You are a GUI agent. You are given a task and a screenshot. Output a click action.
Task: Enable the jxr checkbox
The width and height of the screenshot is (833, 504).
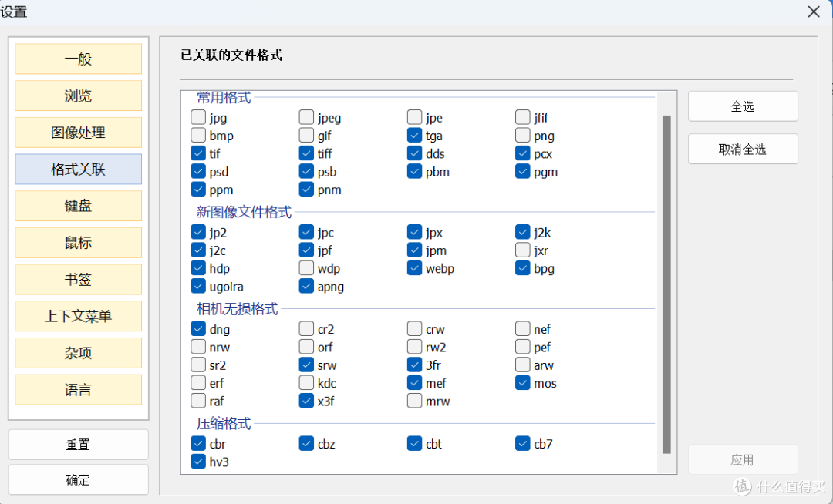(x=523, y=250)
